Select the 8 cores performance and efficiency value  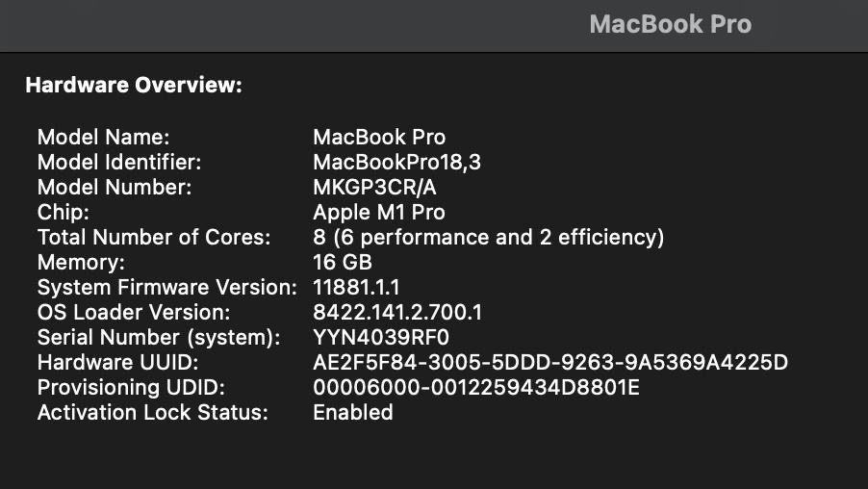click(488, 237)
